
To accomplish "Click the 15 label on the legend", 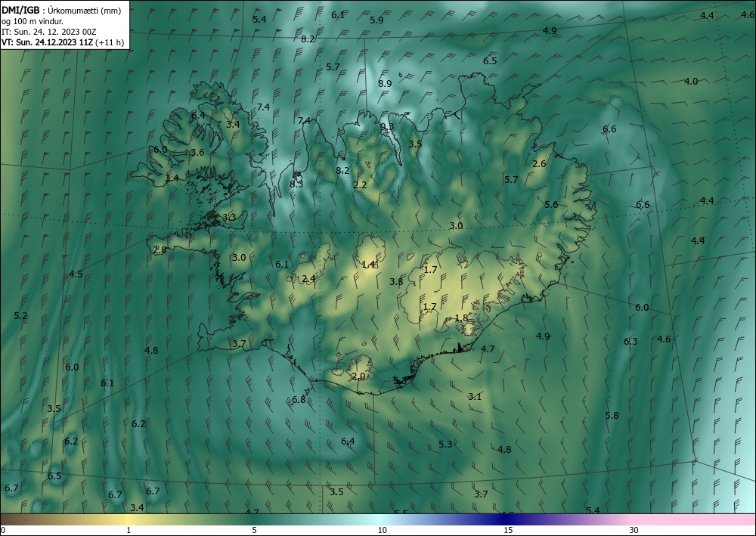I will coord(508,531).
